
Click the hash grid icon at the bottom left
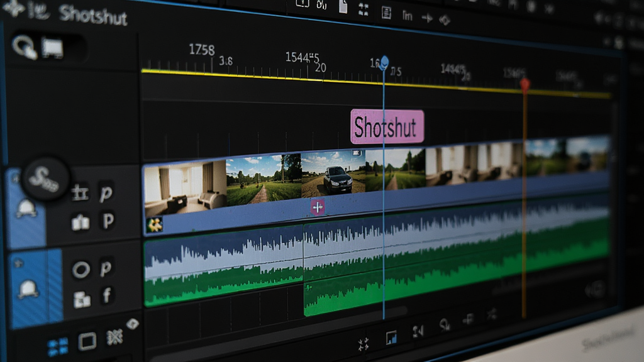click(114, 337)
